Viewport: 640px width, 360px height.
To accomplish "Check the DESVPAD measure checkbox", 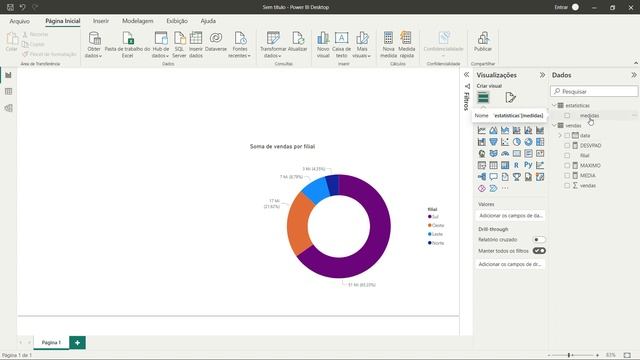I will tap(567, 145).
